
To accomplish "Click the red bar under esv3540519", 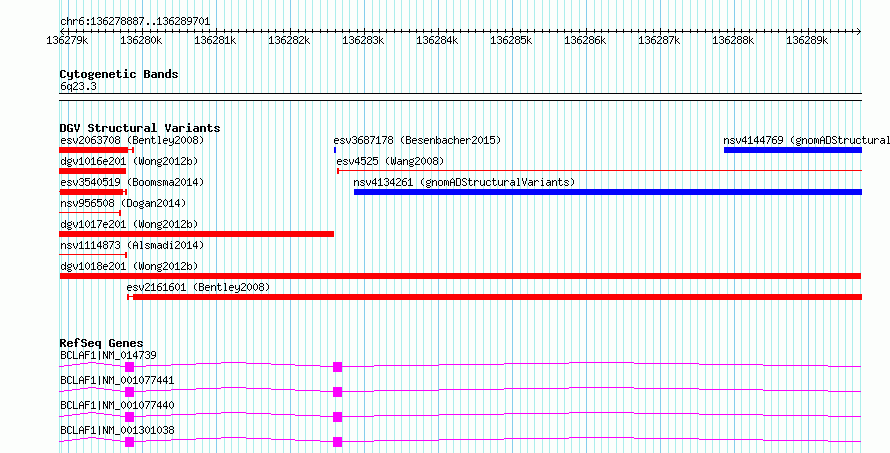I will pyautogui.click(x=92, y=192).
